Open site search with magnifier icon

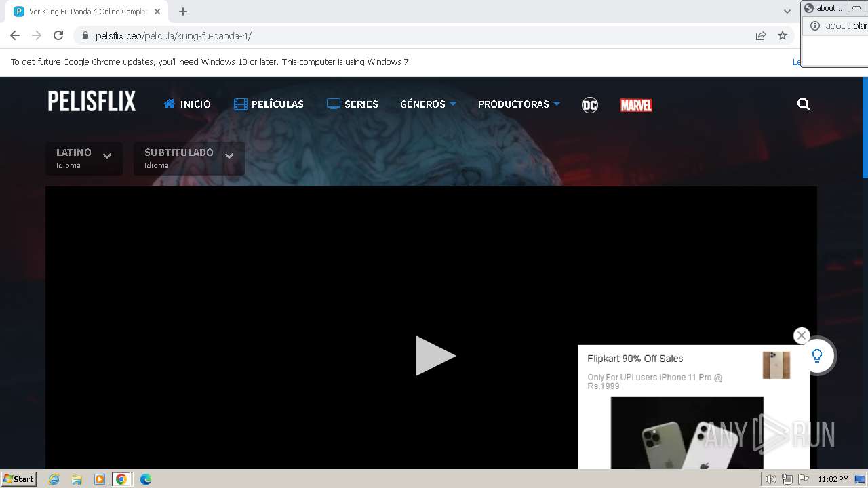pos(804,104)
